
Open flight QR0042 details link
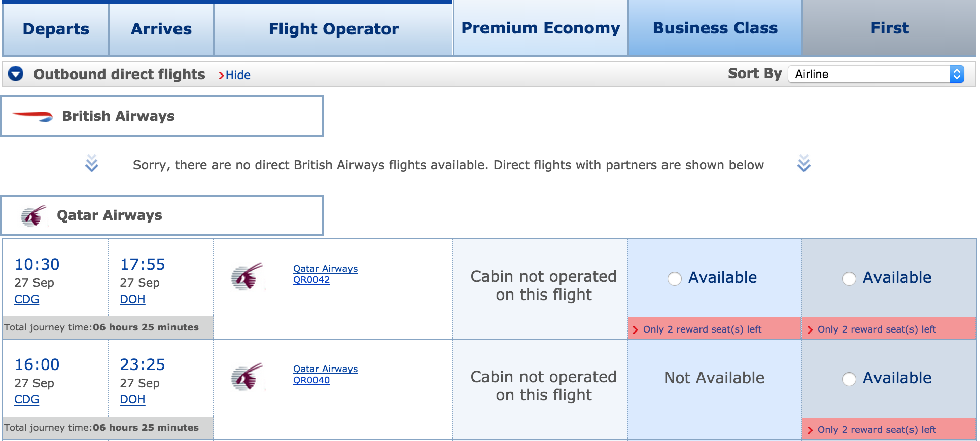point(311,280)
